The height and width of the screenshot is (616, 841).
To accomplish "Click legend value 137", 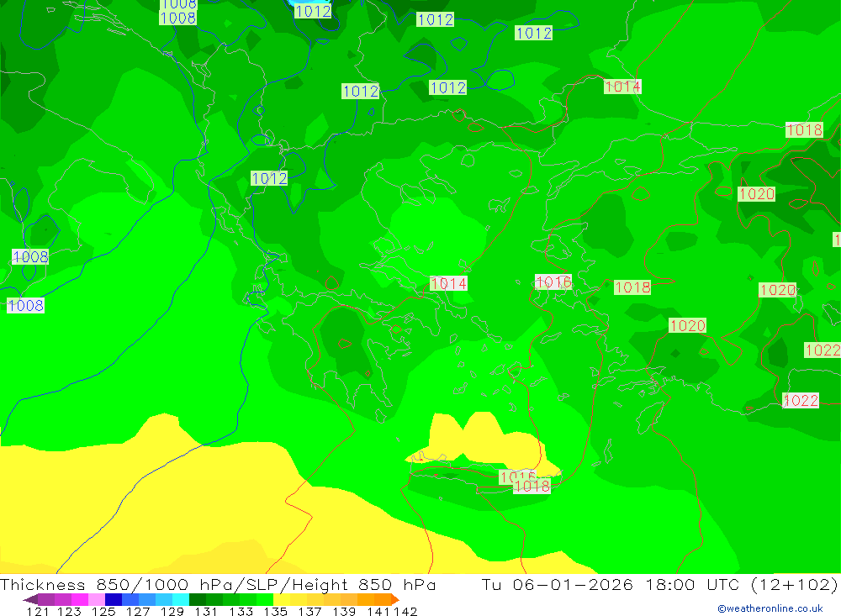I will point(309,611).
